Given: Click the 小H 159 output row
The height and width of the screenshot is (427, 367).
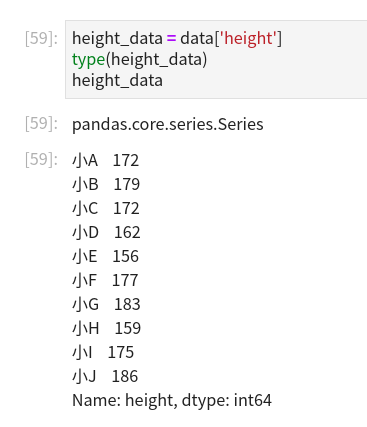Looking at the screenshot, I should click(x=107, y=328).
